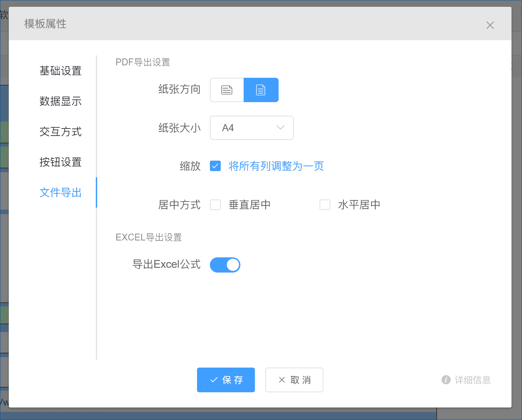
Task: Switch to 交互方式 tab
Action: [x=61, y=132]
